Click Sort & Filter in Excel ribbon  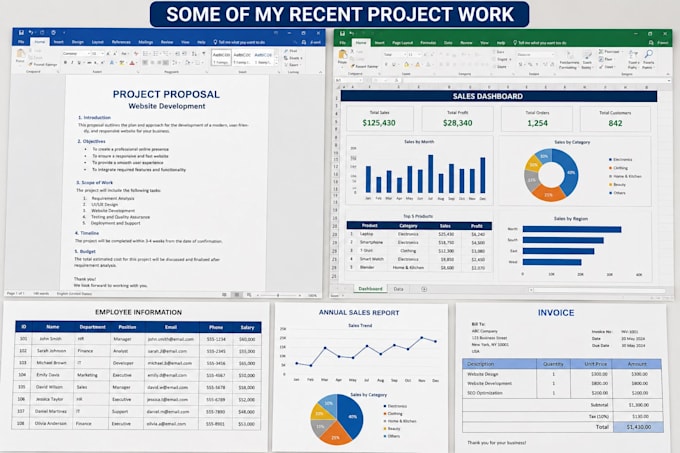tap(633, 60)
